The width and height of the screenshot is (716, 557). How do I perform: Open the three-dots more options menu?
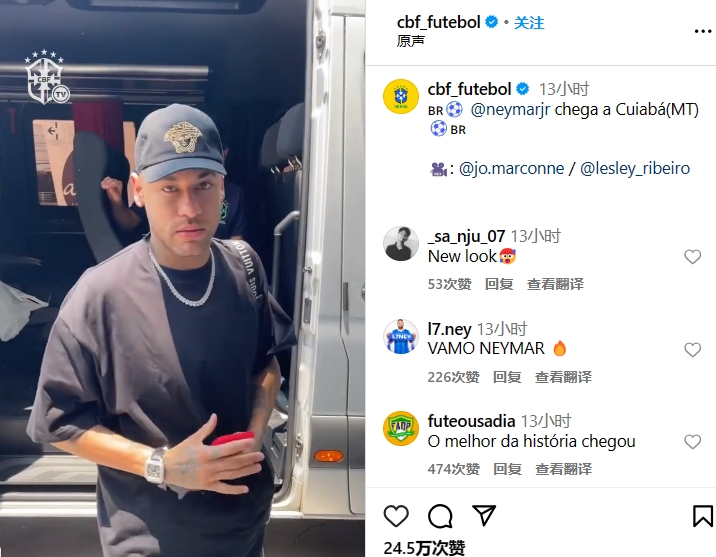pyautogui.click(x=703, y=32)
